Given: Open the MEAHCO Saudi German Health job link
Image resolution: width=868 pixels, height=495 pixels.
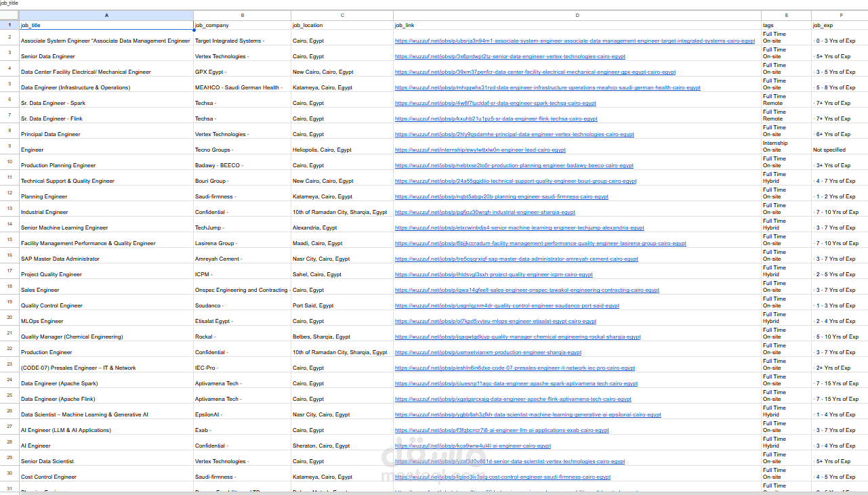Looking at the screenshot, I should point(547,88).
